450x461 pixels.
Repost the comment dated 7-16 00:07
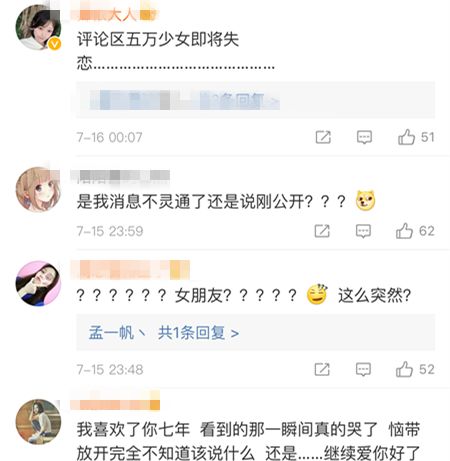323,137
